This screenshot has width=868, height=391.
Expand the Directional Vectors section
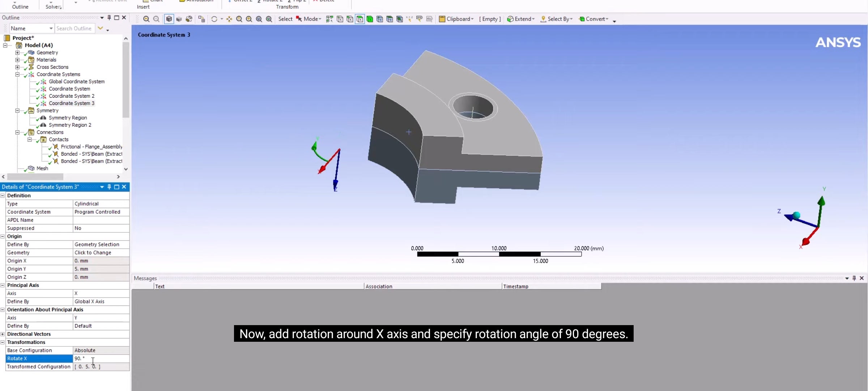tap(3, 334)
